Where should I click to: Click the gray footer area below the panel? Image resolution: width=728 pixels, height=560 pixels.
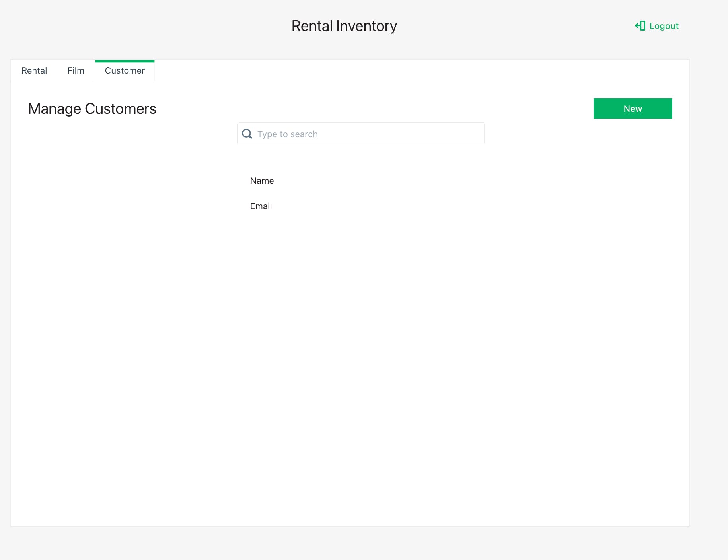coord(350,543)
